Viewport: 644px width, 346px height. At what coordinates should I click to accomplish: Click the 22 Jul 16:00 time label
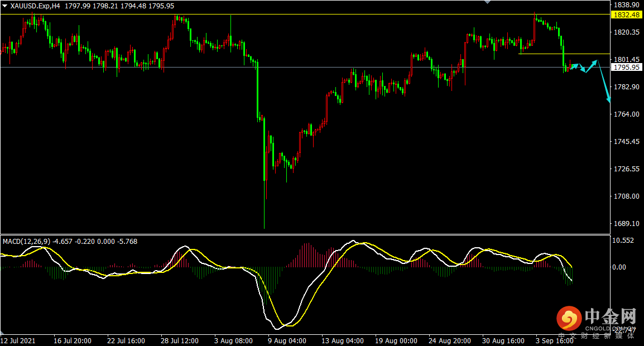tap(126, 340)
